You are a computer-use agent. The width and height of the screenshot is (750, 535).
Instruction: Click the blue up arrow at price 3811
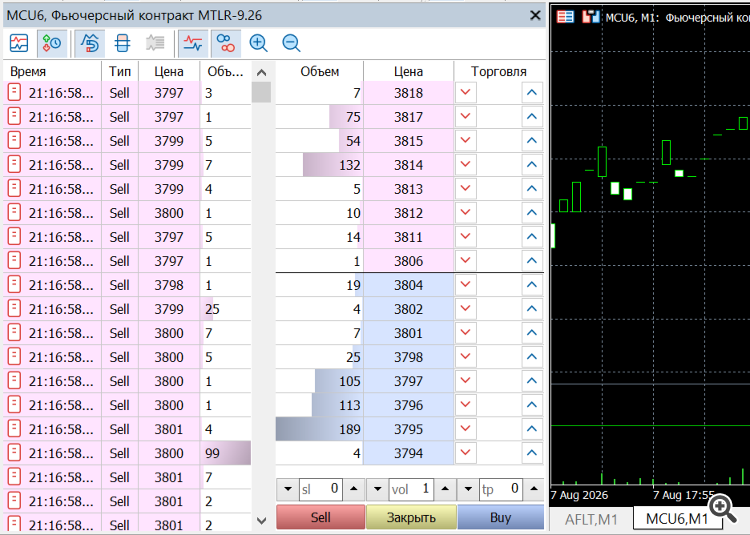click(x=532, y=237)
